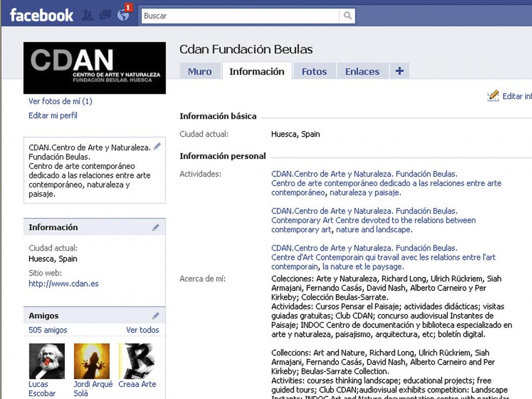The height and width of the screenshot is (399, 532).
Task: Click the Huesca, Spain value under Información básica
Action: click(x=296, y=134)
